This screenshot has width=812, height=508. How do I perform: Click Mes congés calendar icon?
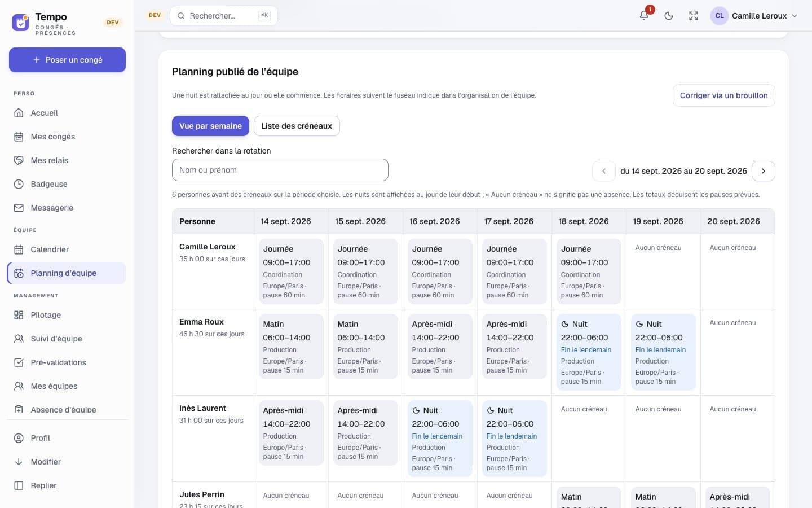coord(19,137)
